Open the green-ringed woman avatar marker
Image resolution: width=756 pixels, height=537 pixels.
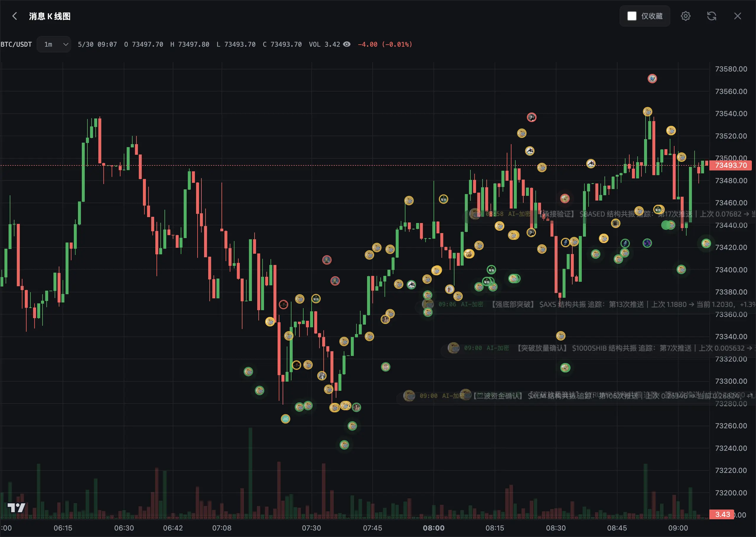(356, 407)
